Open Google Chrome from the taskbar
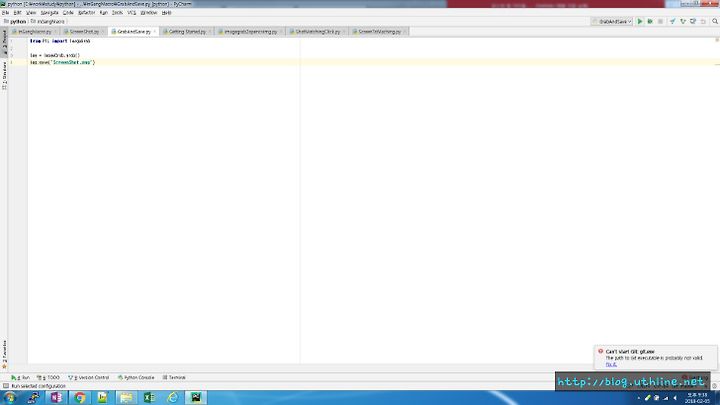Viewport: 720px width, 405px height. [x=79, y=398]
